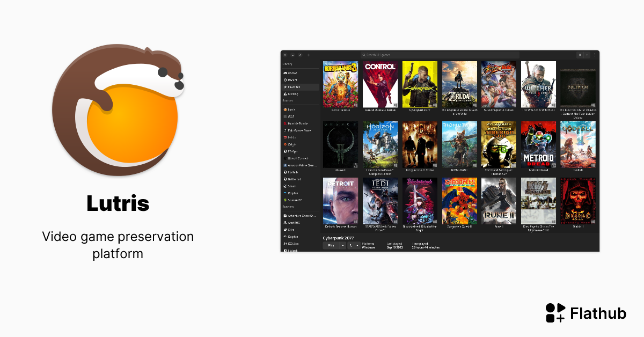The image size is (644, 337).
Task: Select the Kiss Psycho Circus cover
Action: [538, 201]
